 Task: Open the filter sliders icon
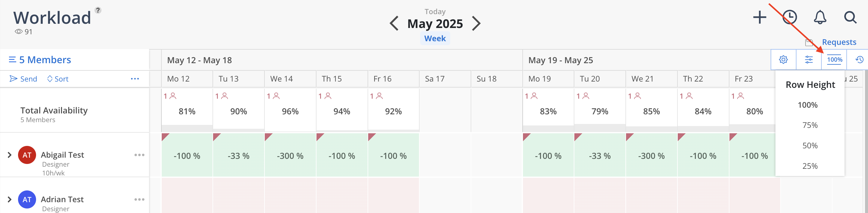[809, 60]
